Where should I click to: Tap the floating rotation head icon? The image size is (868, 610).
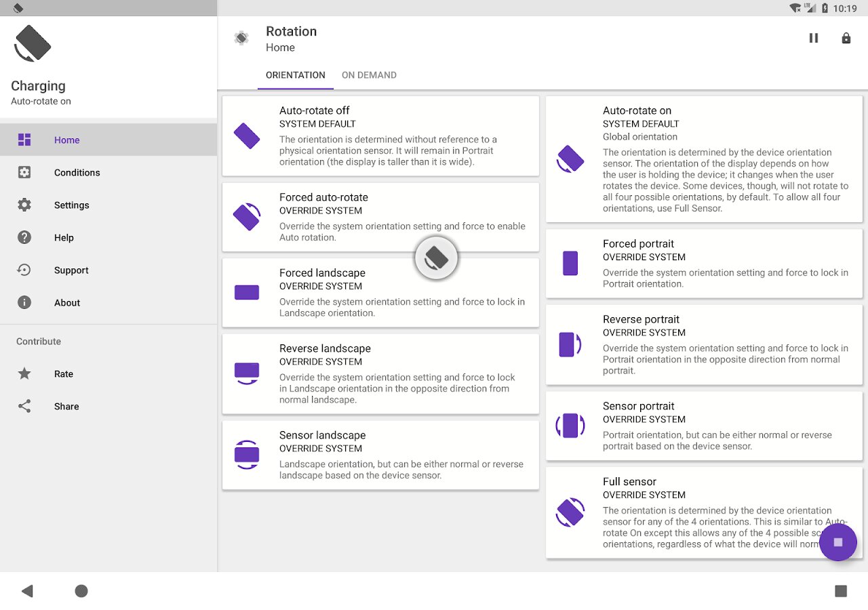tap(437, 258)
